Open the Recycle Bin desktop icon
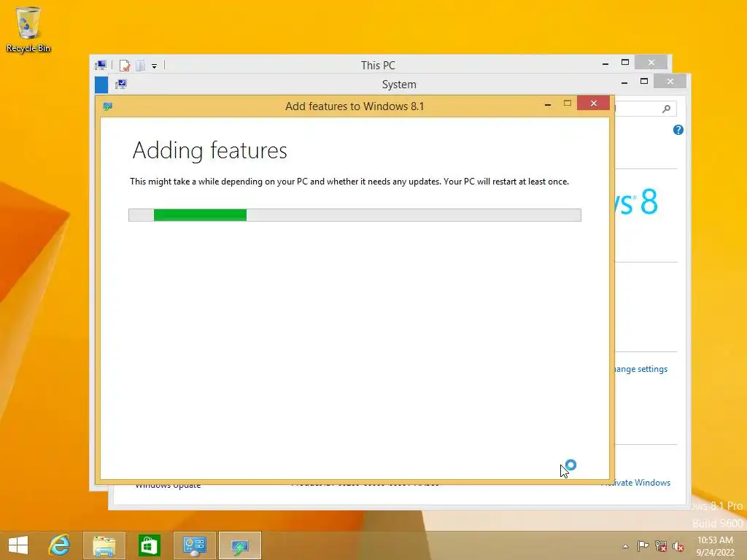Viewport: 747px width, 560px height. [x=28, y=29]
